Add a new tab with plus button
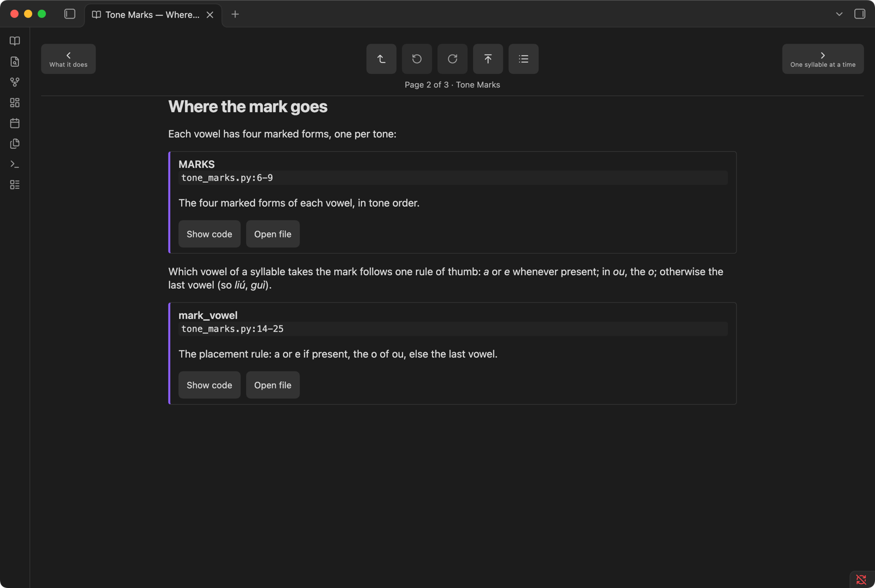Image resolution: width=875 pixels, height=588 pixels. 235,14
